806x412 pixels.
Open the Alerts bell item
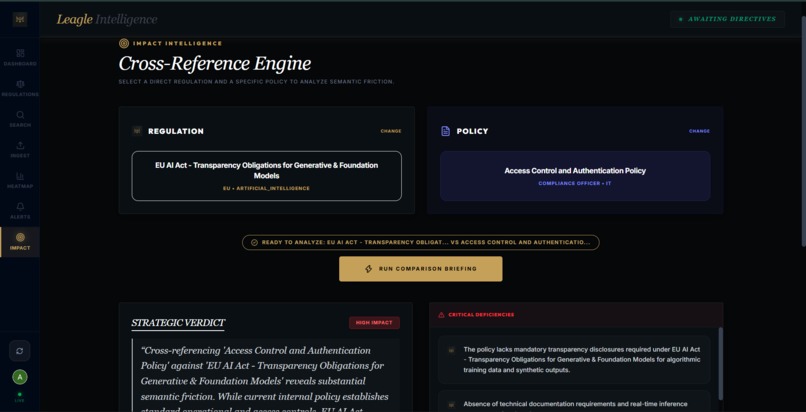(20, 211)
